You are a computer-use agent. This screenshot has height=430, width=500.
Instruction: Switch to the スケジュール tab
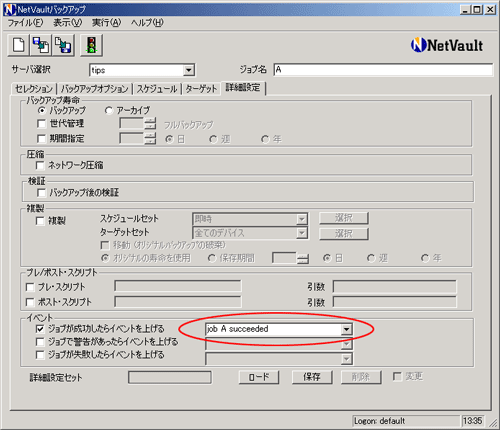tap(157, 89)
